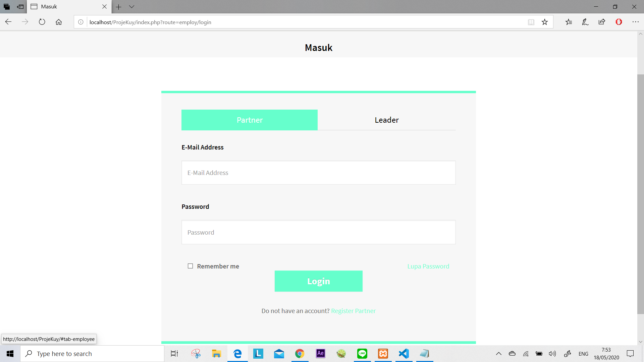Viewport: 644px width, 362px height.
Task: Share this page icon
Action: (x=602, y=22)
